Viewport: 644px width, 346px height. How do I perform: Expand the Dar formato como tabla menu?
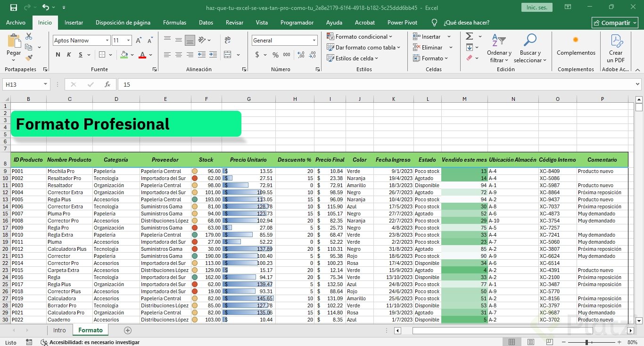[363, 47]
